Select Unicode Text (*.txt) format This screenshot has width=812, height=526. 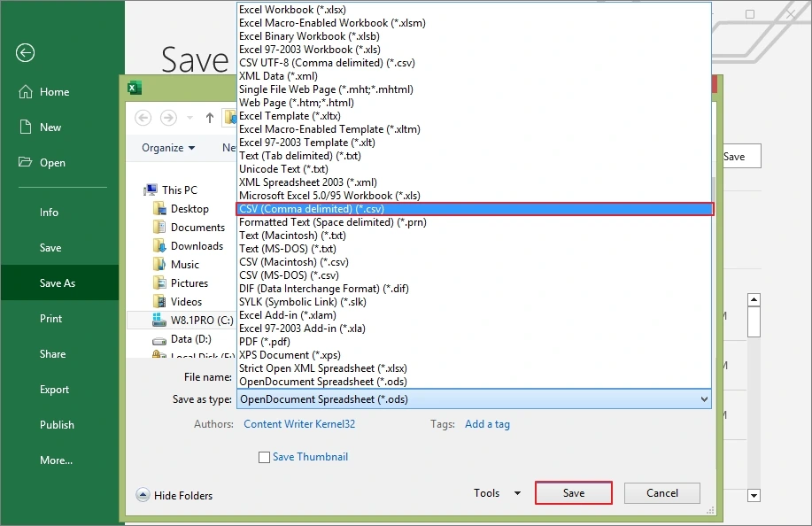[x=474, y=169]
